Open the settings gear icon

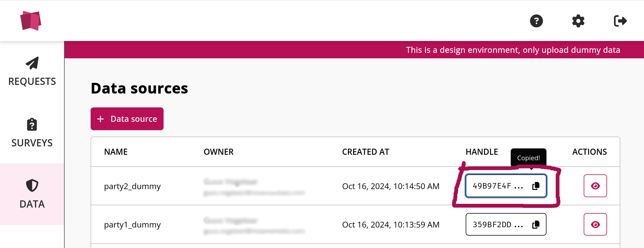(578, 21)
